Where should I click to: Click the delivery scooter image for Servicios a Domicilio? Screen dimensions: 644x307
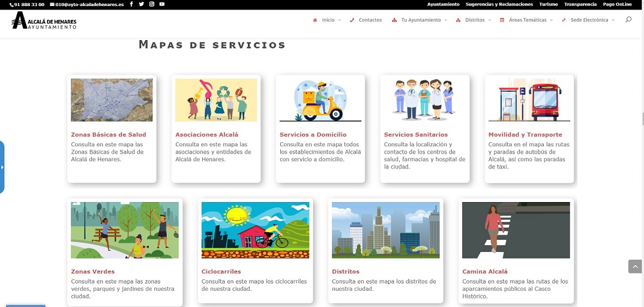click(320, 100)
